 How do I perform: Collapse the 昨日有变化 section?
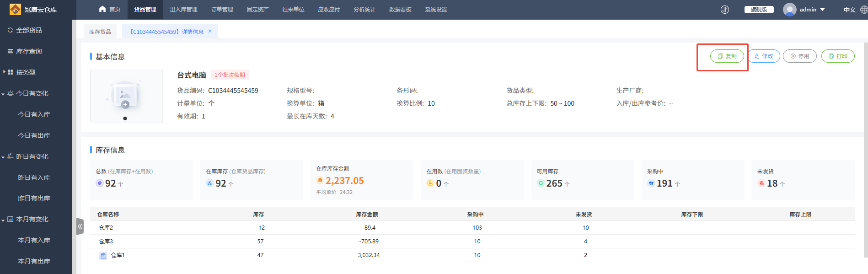[x=3, y=157]
